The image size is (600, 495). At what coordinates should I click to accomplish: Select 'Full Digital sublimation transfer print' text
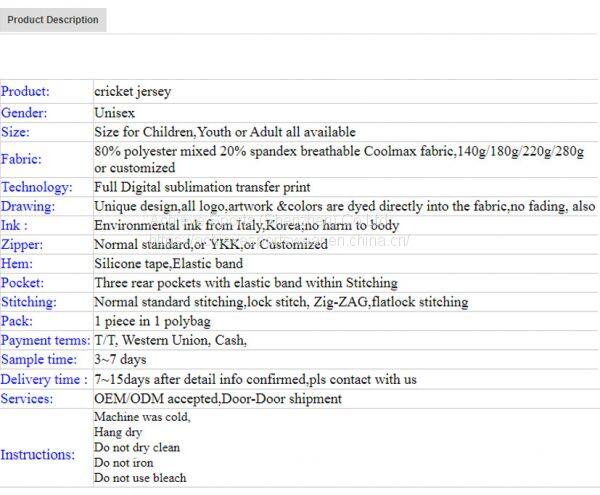202,187
